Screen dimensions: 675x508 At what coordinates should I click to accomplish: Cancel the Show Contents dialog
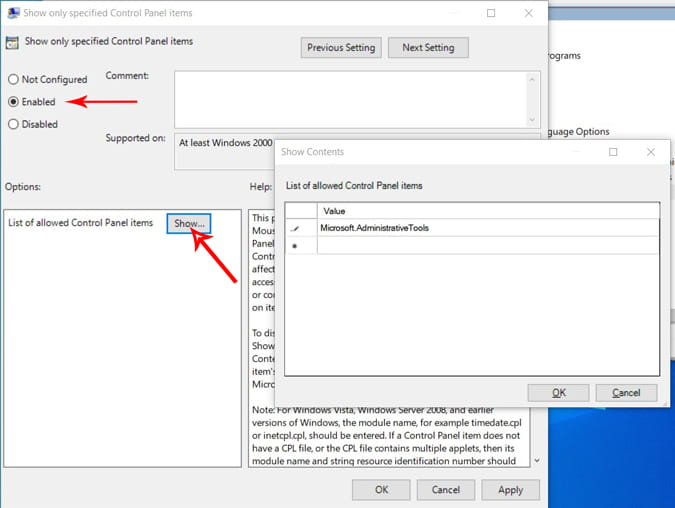[626, 393]
